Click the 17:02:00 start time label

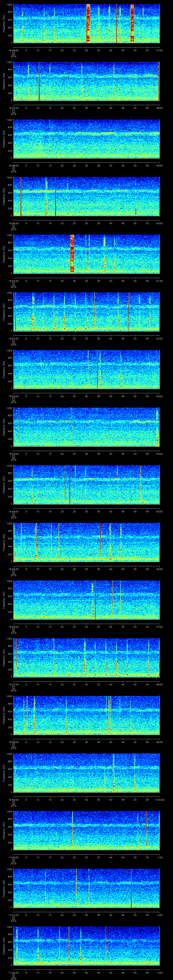[x=14, y=972]
